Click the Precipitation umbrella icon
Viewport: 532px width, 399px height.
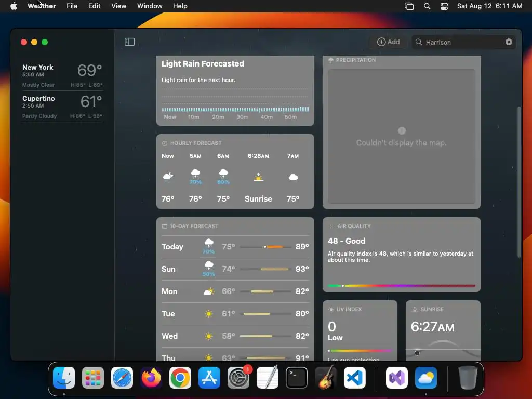click(331, 60)
